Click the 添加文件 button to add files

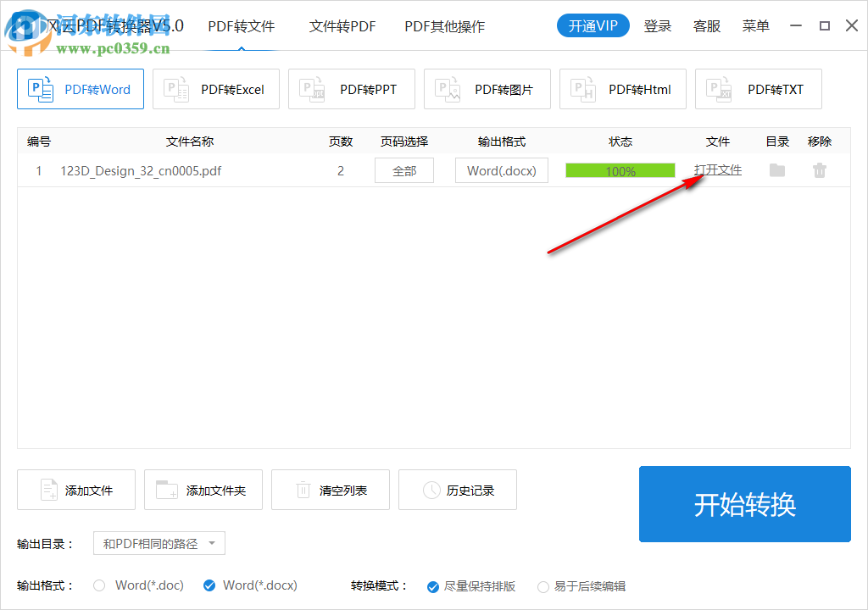click(75, 490)
